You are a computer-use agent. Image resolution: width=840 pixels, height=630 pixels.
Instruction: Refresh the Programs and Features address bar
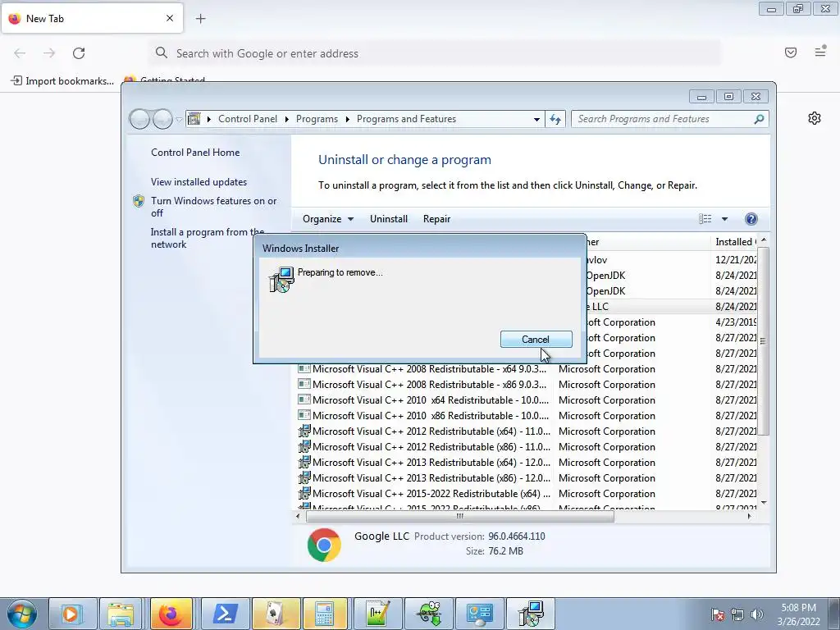pos(555,119)
